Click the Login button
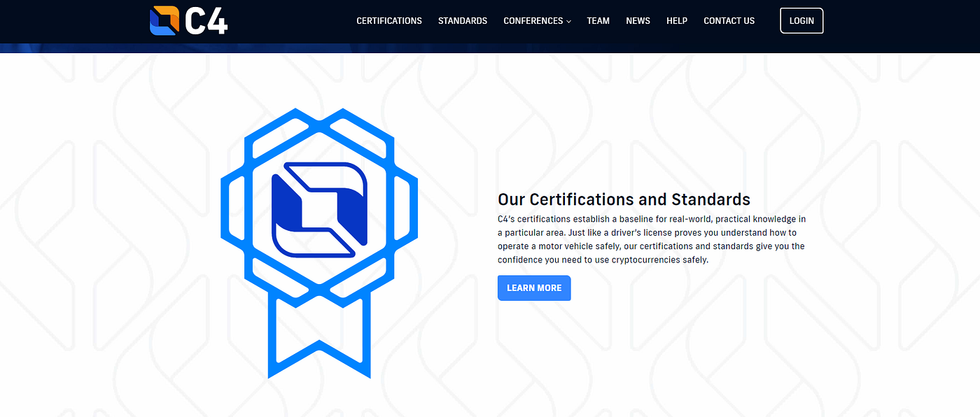 [x=801, y=21]
